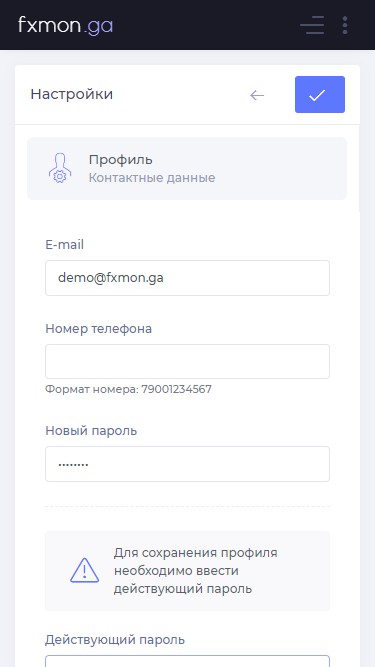The image size is (375, 667).
Task: Click the Контактные данные subtitle
Action: click(x=152, y=178)
